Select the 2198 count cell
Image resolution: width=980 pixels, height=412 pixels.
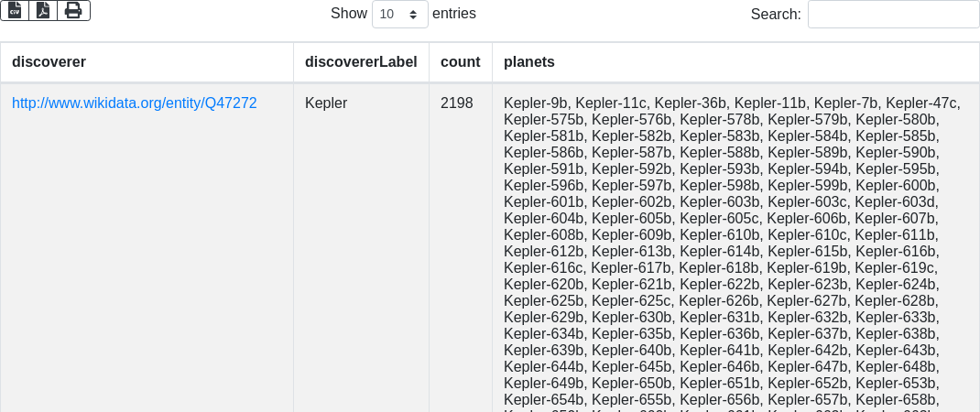coord(456,103)
